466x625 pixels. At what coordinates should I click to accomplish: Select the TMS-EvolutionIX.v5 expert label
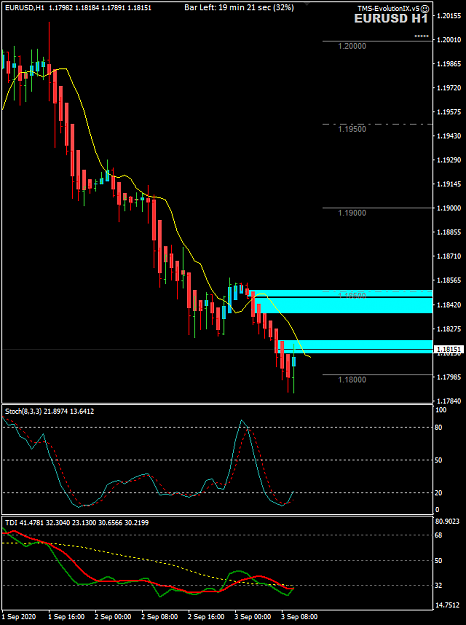click(x=388, y=8)
